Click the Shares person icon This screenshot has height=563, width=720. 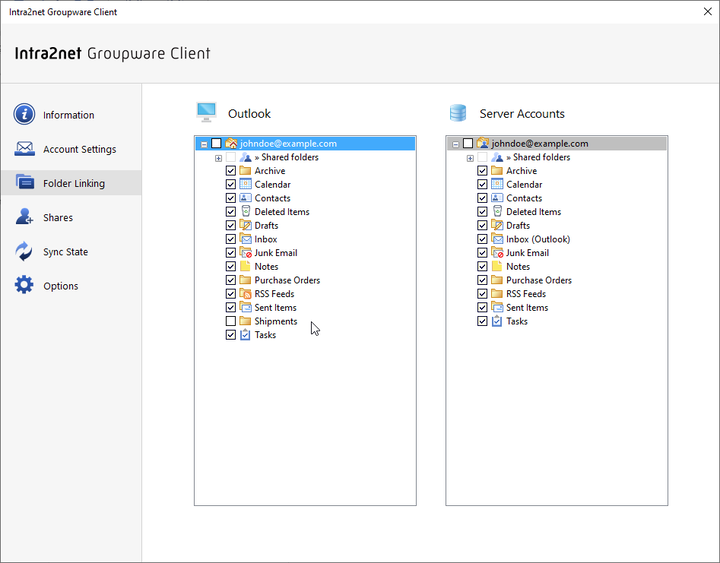[24, 217]
